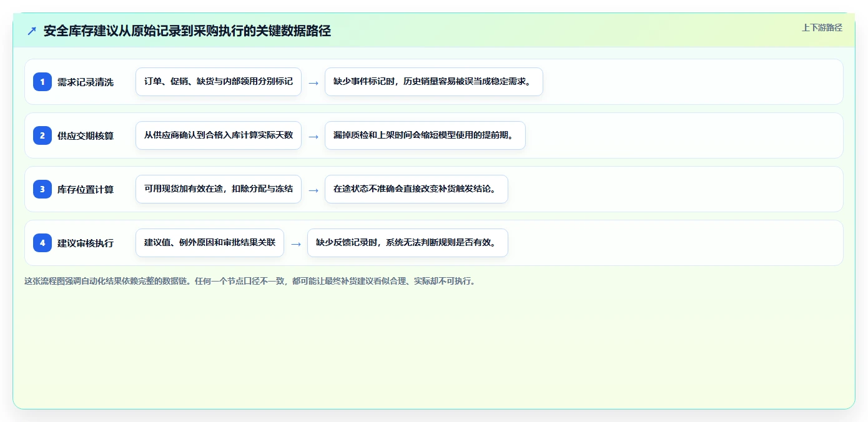This screenshot has height=422, width=868.
Task: Select the 需求记录清洗 step label
Action: pos(86,82)
